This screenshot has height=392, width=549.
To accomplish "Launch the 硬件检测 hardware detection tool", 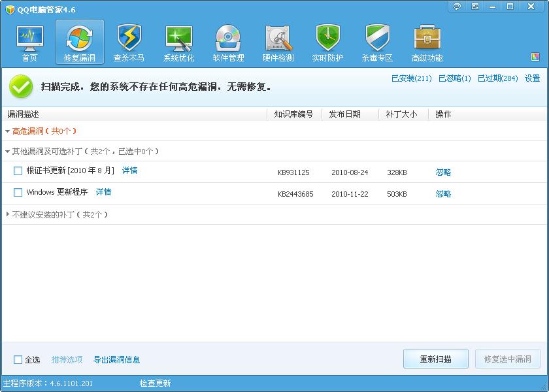I will [x=278, y=41].
